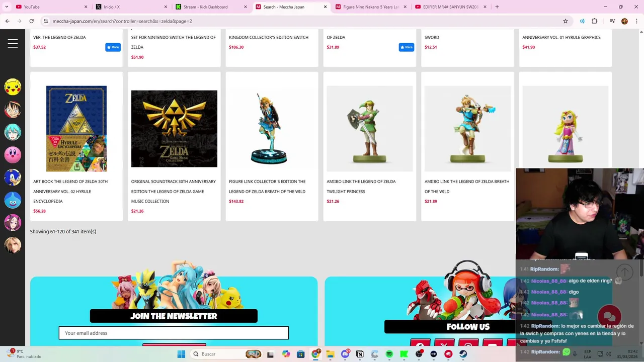The width and height of the screenshot is (644, 362).
Task: Open the Chrome extensions puzzle icon
Action: click(595, 21)
